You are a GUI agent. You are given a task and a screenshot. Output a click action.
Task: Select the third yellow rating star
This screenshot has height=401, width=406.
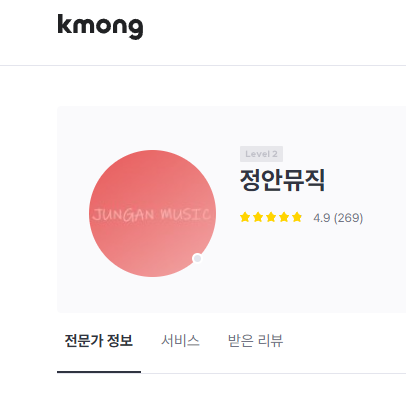pos(271,217)
